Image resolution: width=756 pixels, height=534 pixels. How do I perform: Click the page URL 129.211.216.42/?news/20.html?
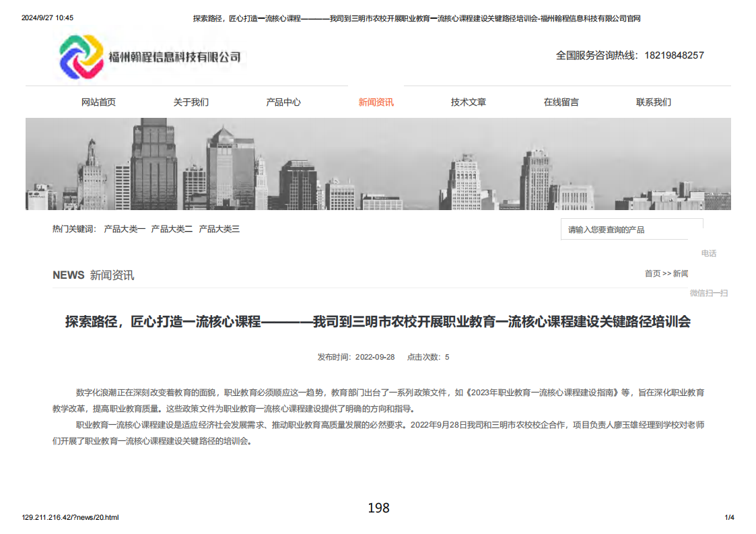71,518
